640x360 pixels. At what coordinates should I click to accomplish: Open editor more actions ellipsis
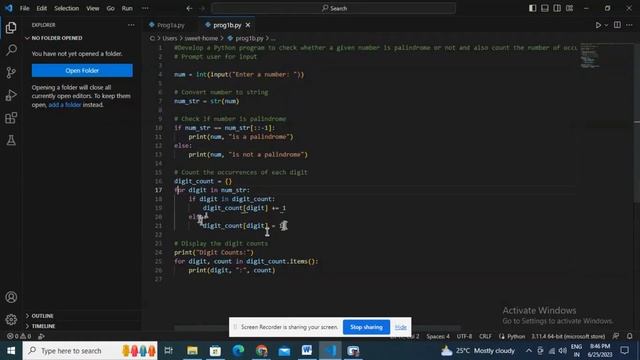pyautogui.click(x=629, y=25)
